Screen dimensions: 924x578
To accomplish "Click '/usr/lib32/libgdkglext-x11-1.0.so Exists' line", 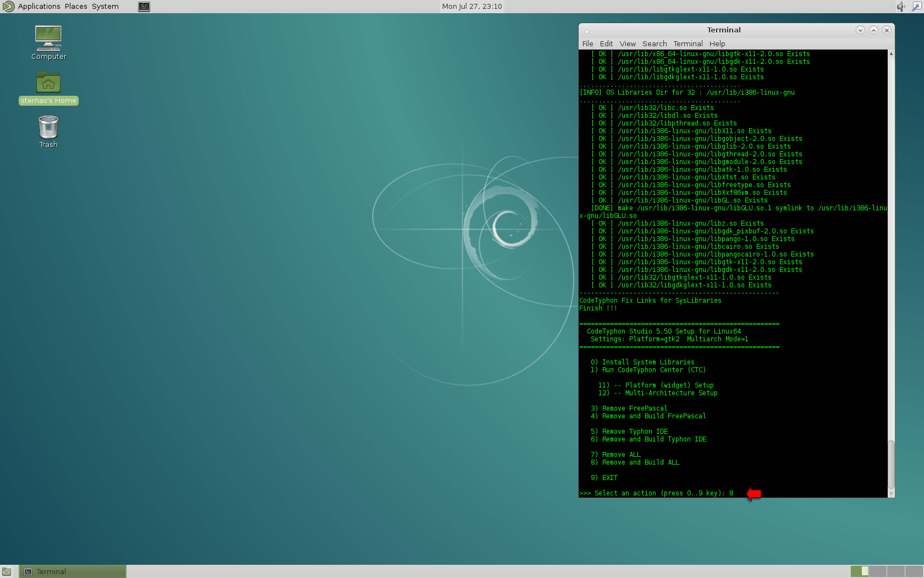I will [681, 285].
